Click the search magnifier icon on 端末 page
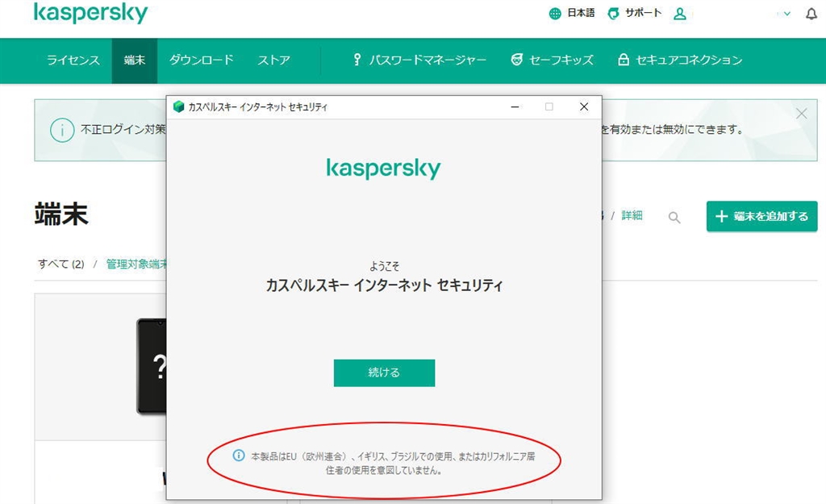The height and width of the screenshot is (504, 826). (674, 217)
